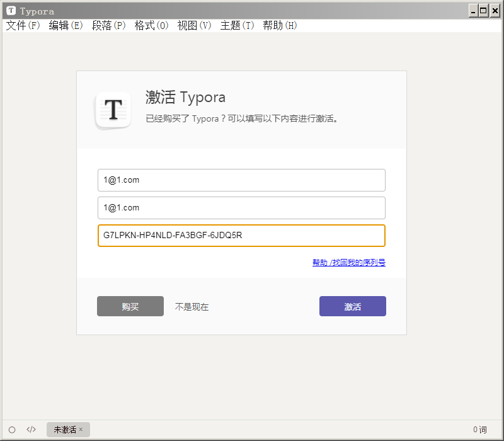Open the 格式(O) menu

click(151, 25)
